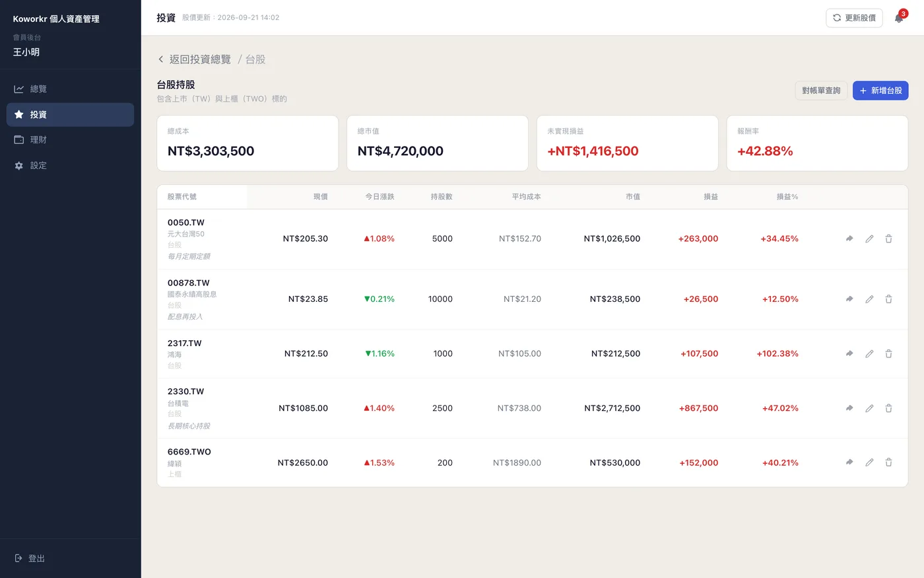
Task: Open the 總覽 sidebar page
Action: click(x=70, y=89)
